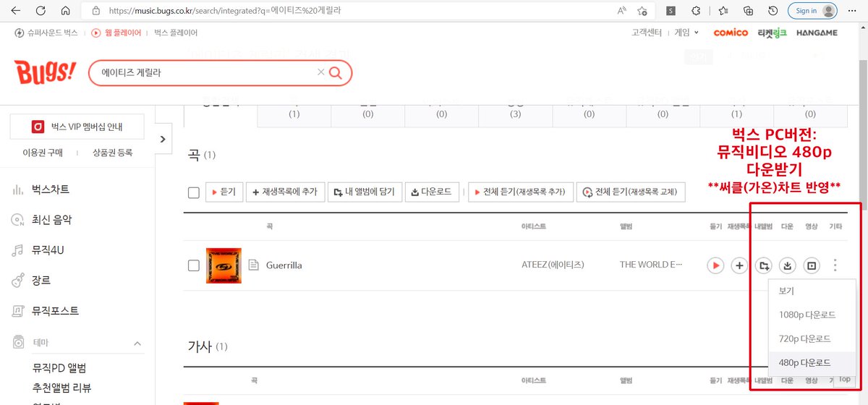Go back in the browser

pos(16,11)
